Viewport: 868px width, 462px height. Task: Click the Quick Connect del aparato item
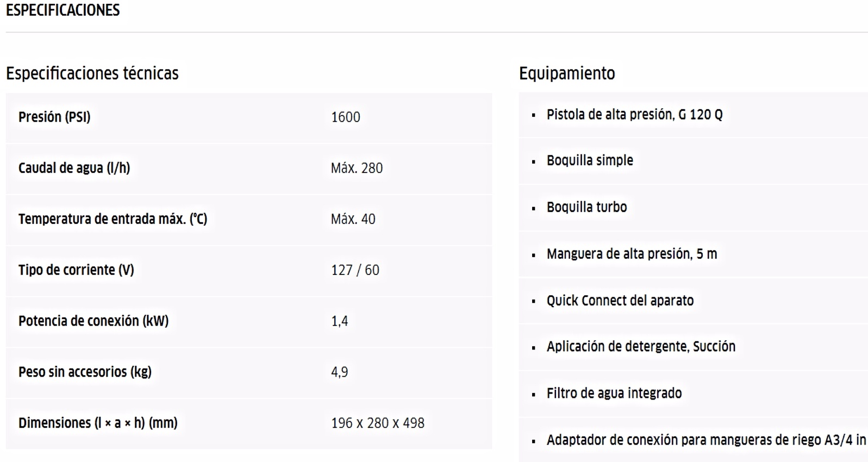[x=620, y=301]
